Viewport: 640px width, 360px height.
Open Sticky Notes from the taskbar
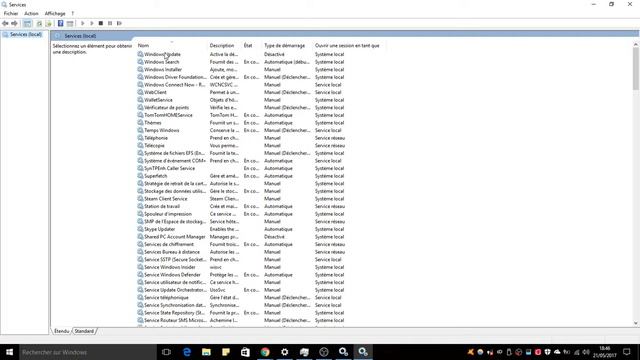click(x=226, y=352)
